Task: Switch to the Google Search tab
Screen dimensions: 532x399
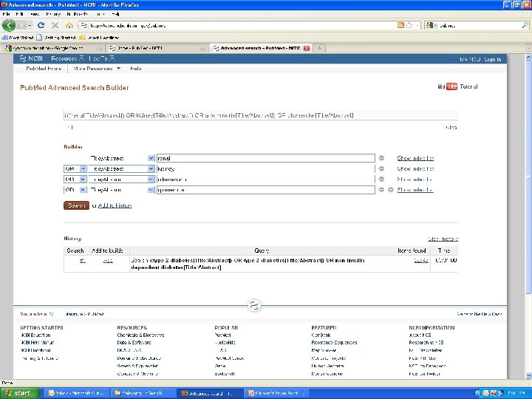Action: click(52, 48)
